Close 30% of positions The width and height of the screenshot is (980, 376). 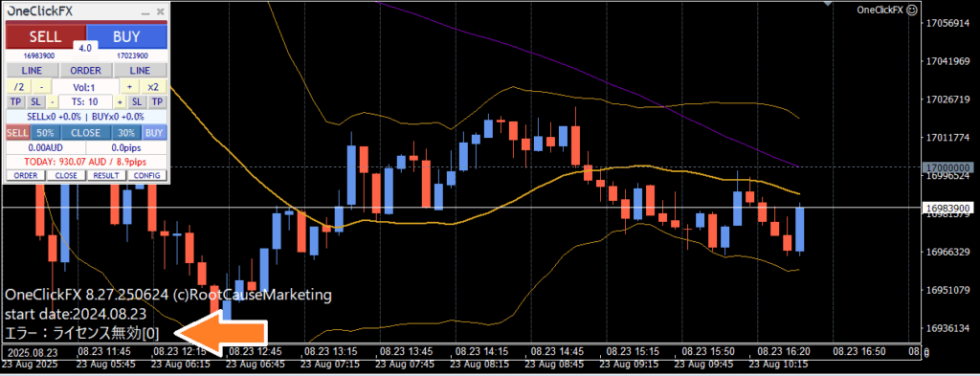tap(127, 132)
